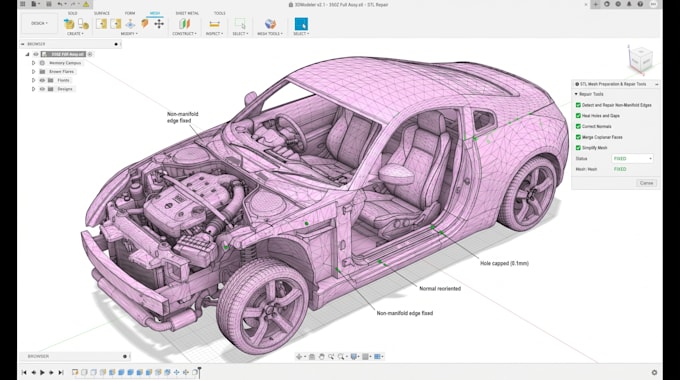Click the notifications bell icon

tap(629, 4)
